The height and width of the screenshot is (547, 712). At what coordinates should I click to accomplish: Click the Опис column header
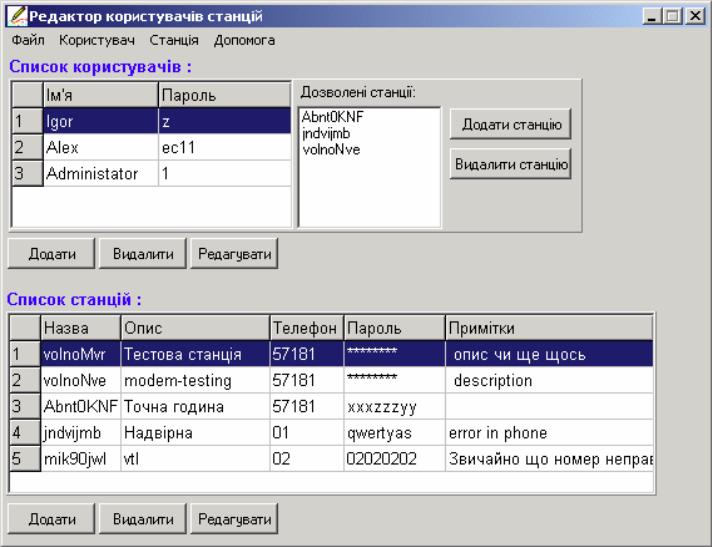[195, 328]
